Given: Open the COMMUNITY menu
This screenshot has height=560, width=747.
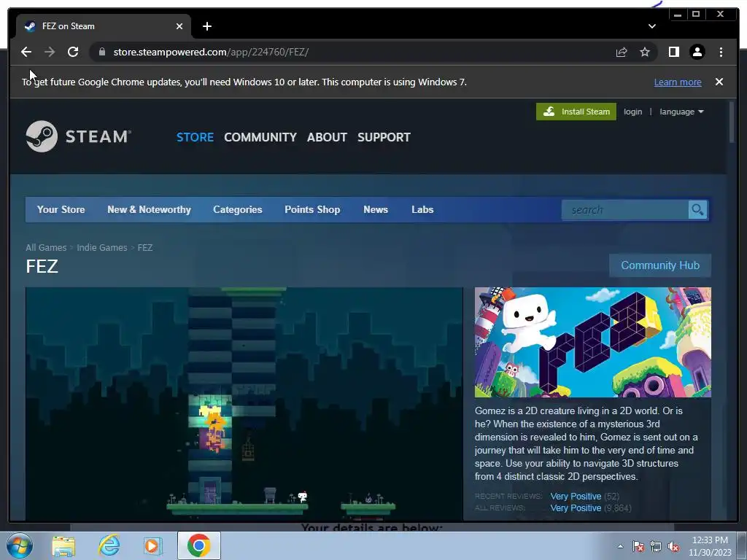Looking at the screenshot, I should [260, 137].
